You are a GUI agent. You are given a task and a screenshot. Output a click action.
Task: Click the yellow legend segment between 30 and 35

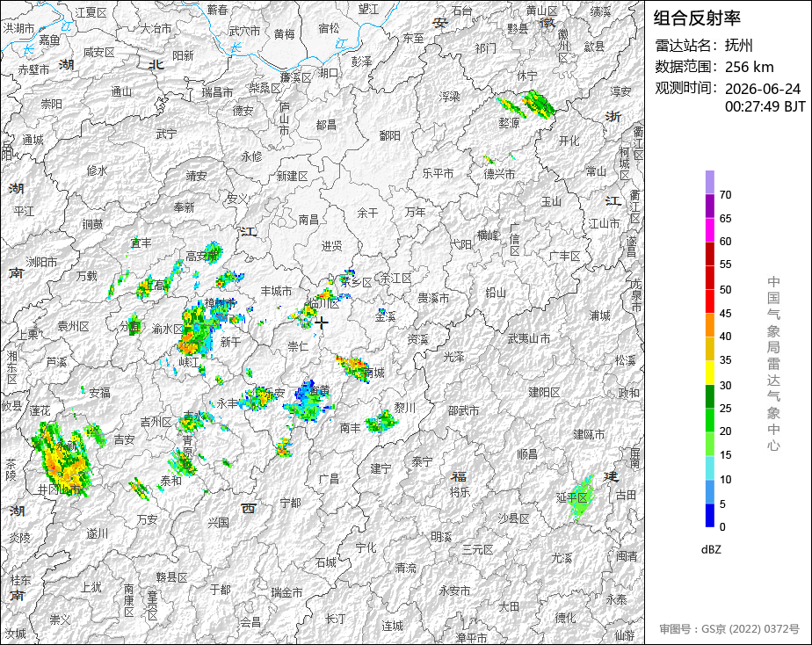pos(709,373)
